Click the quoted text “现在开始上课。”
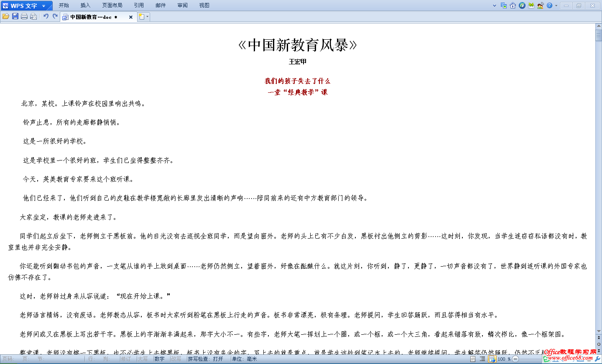 coord(144,296)
